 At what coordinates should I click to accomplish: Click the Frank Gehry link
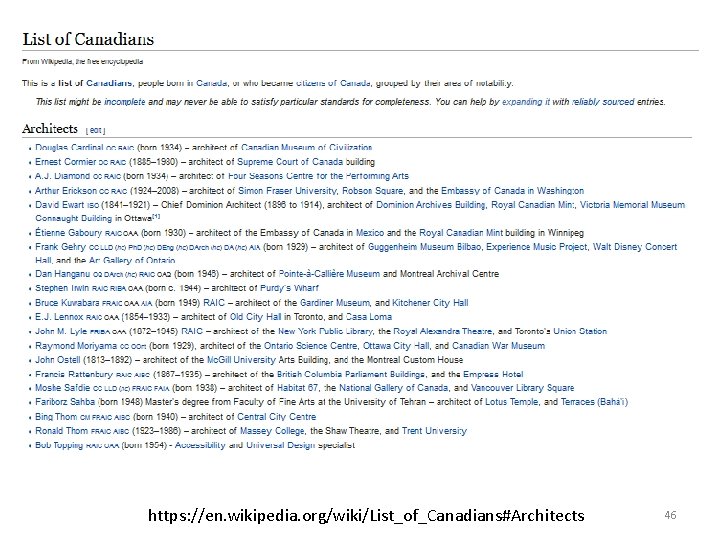(x=60, y=247)
